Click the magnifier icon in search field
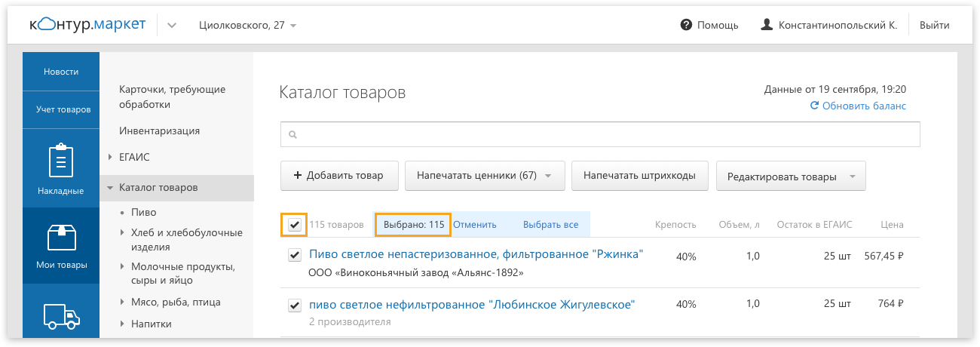This screenshot has width=980, height=347. pos(292,135)
